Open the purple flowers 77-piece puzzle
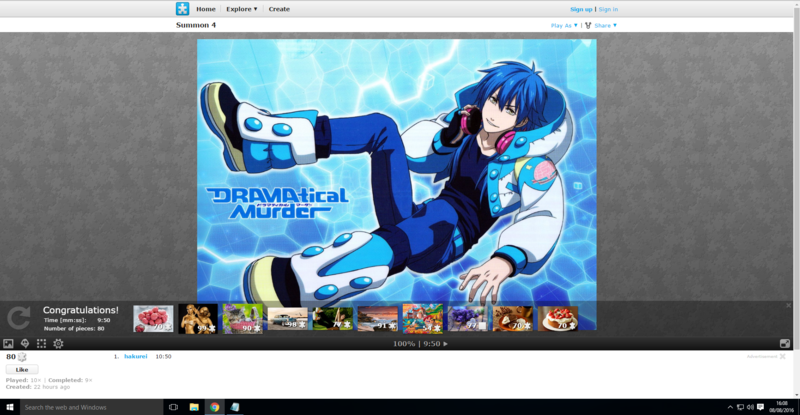The image size is (800, 415). (467, 319)
